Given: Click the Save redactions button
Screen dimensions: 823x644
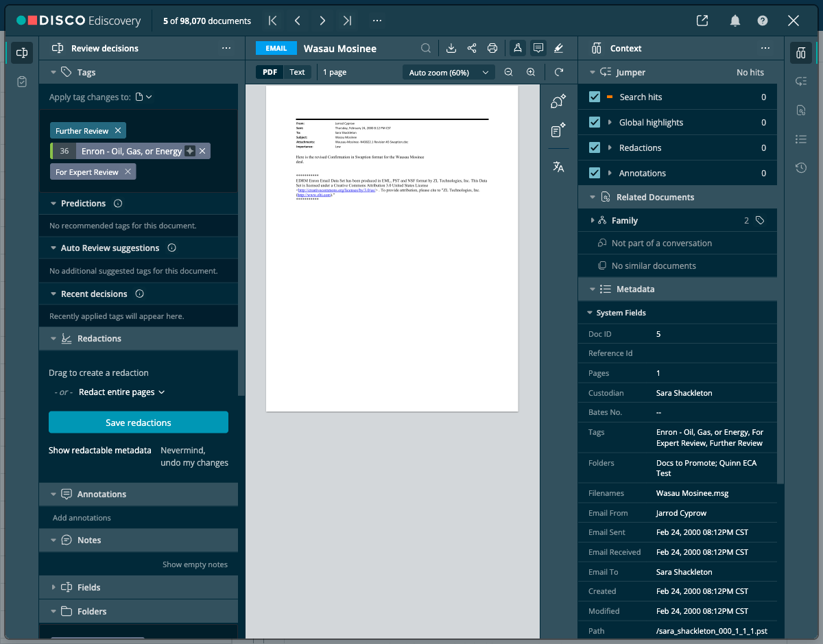Looking at the screenshot, I should (139, 422).
